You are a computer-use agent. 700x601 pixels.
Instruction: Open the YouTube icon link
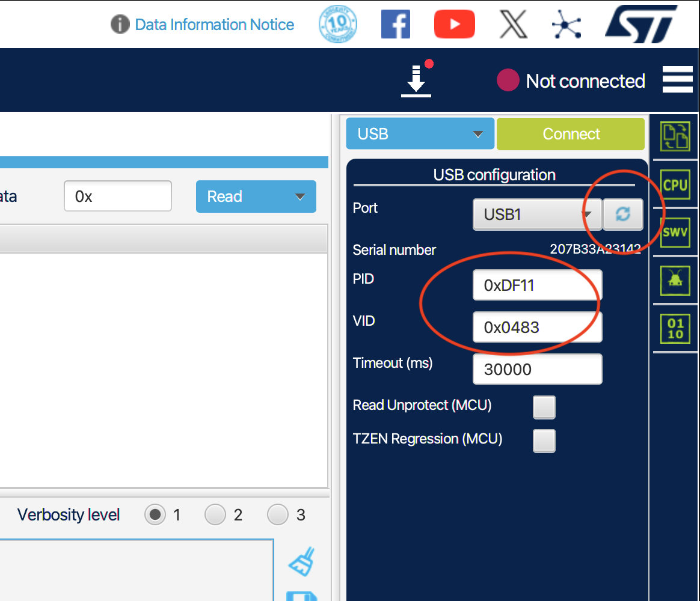pyautogui.click(x=454, y=25)
